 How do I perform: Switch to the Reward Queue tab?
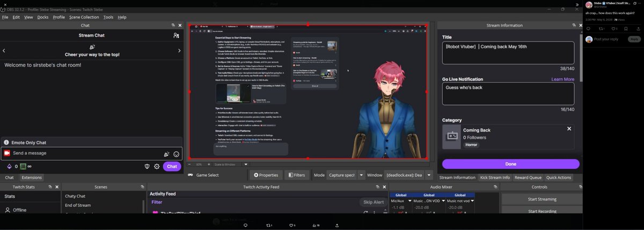tap(528, 177)
